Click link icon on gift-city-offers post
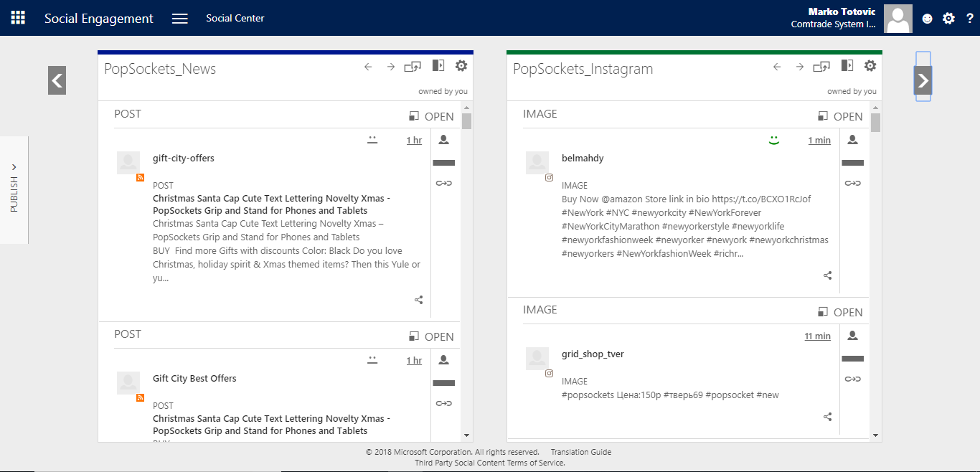Screen dimensions: 980x472 pyautogui.click(x=443, y=184)
